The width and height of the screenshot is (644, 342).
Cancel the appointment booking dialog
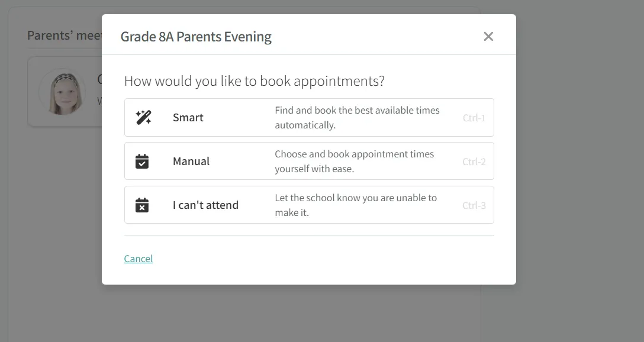pyautogui.click(x=139, y=259)
